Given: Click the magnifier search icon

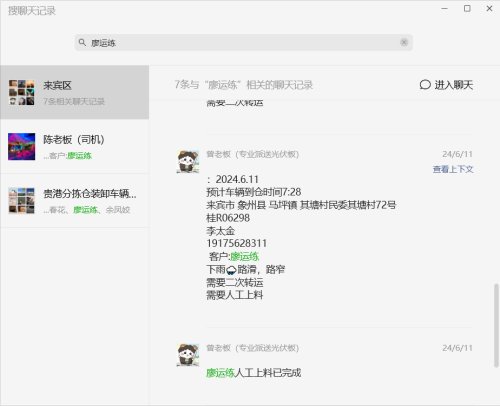Looking at the screenshot, I should [82, 42].
